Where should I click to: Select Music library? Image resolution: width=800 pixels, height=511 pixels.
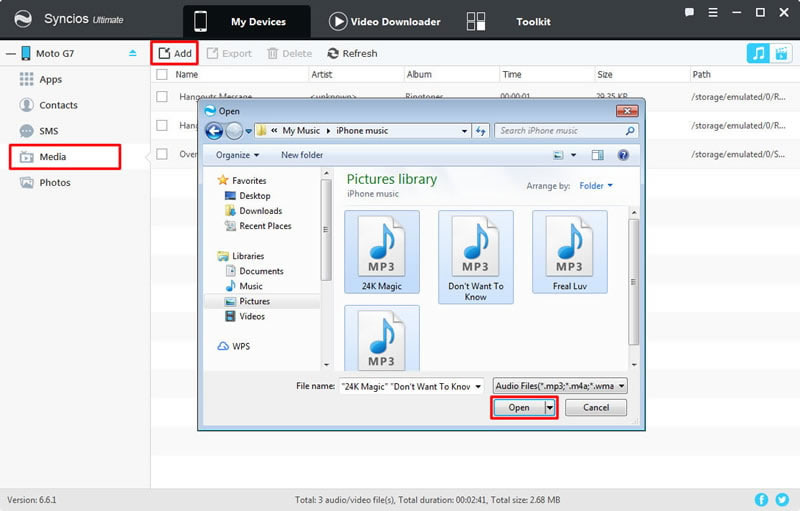pos(244,286)
